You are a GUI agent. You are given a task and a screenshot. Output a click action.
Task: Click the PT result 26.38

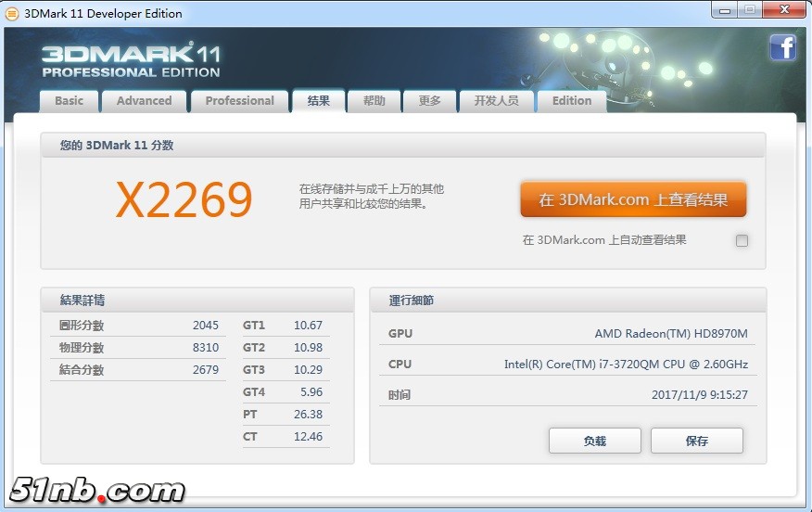tap(308, 415)
